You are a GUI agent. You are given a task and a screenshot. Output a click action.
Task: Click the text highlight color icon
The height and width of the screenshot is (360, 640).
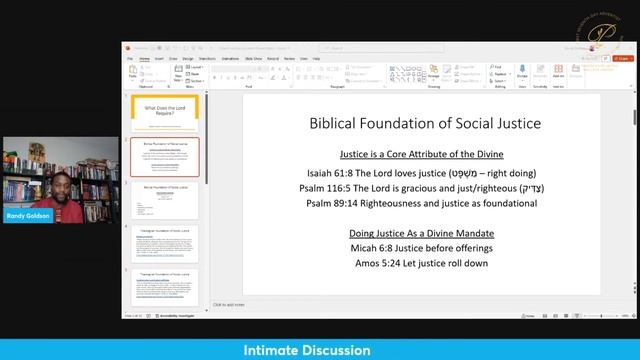pos(273,78)
